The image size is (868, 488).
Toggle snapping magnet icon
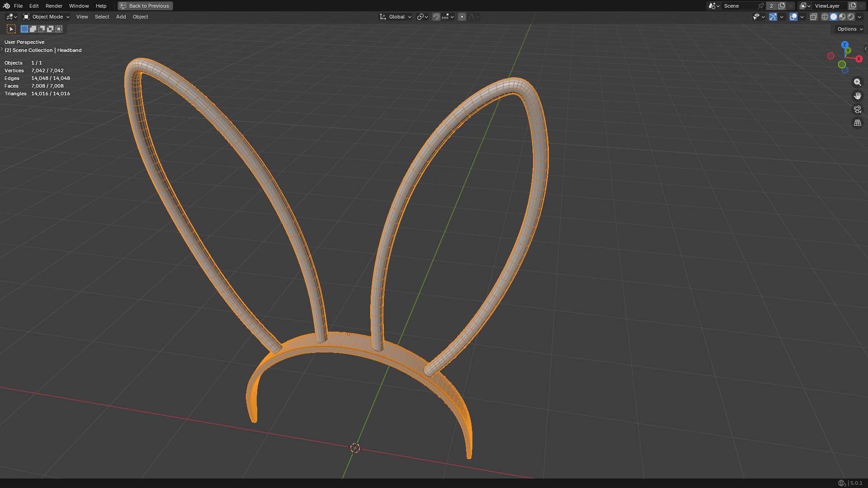point(436,17)
